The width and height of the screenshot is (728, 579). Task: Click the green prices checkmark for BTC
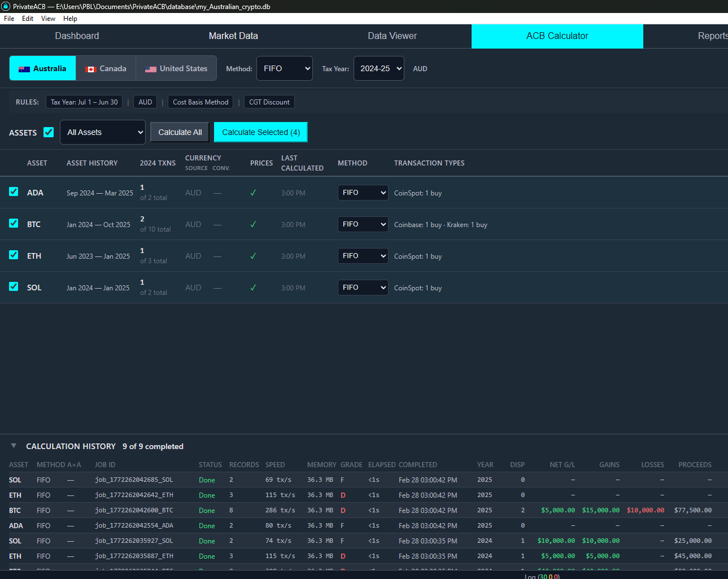coord(253,225)
